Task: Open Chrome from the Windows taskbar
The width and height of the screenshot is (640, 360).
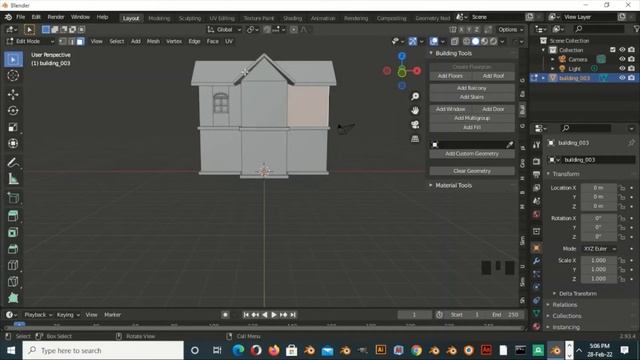Action: coord(416,350)
